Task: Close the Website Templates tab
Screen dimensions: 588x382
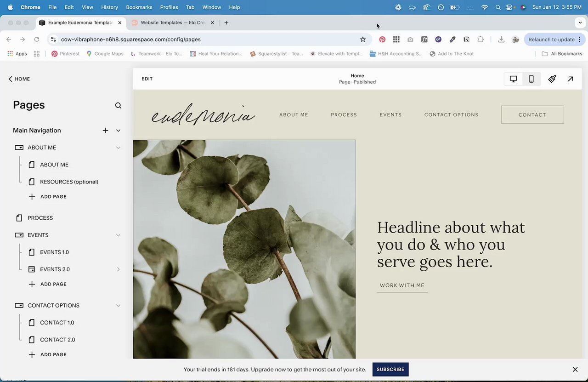Action: 212,23
